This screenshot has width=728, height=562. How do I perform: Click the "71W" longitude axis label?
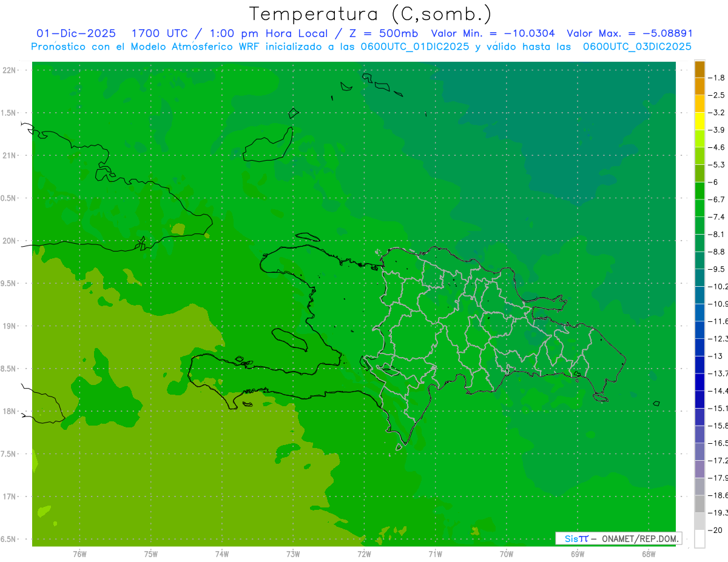tap(435, 554)
